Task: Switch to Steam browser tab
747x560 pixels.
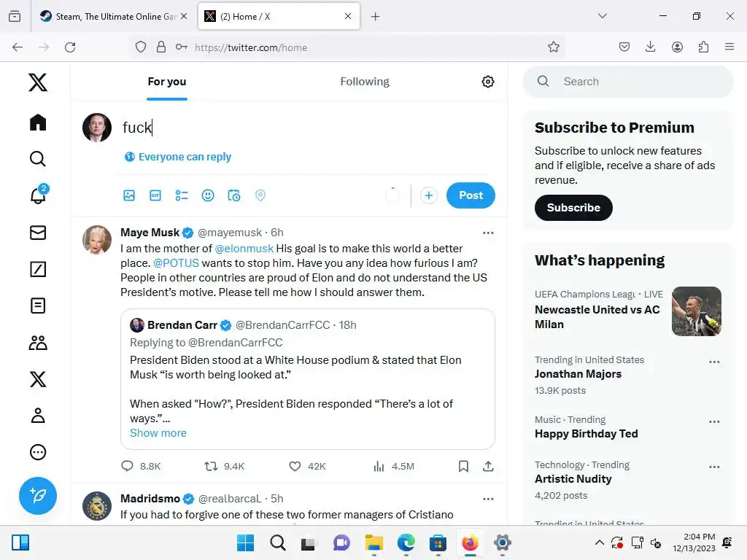Action: pos(114,16)
